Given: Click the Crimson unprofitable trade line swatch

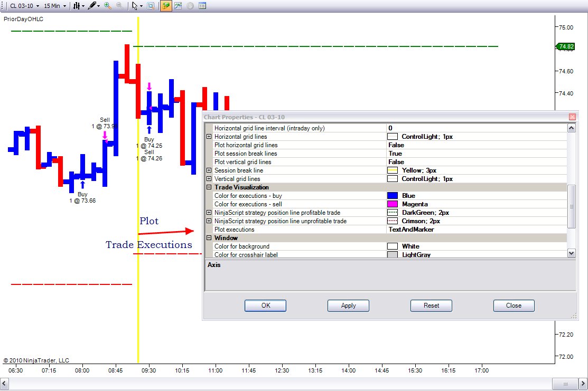Looking at the screenshot, I should click(x=392, y=221).
